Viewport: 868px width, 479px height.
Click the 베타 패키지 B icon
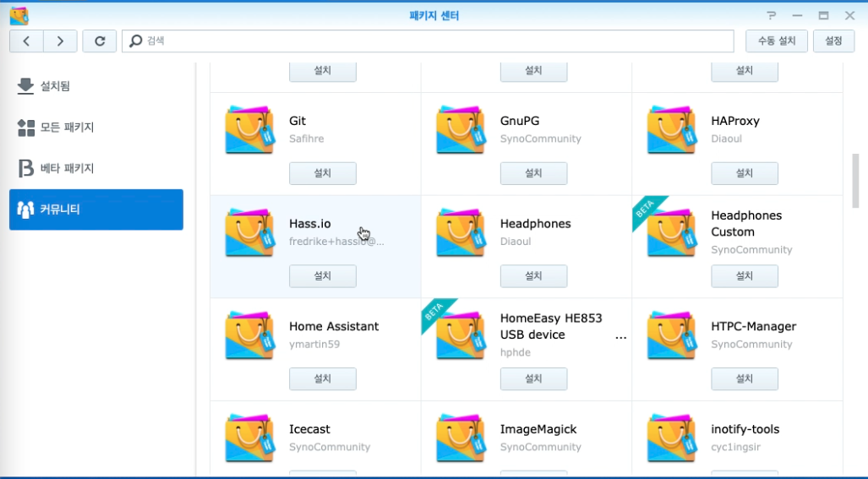(25, 168)
